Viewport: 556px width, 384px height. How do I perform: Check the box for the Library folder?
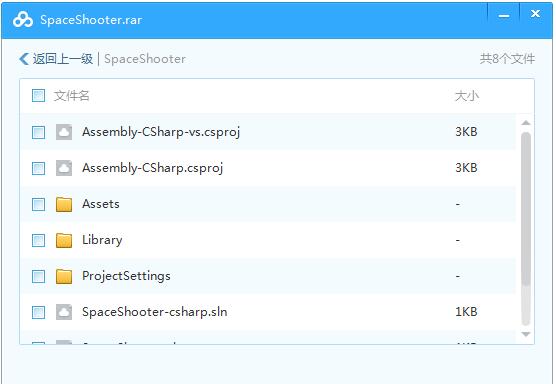point(38,240)
